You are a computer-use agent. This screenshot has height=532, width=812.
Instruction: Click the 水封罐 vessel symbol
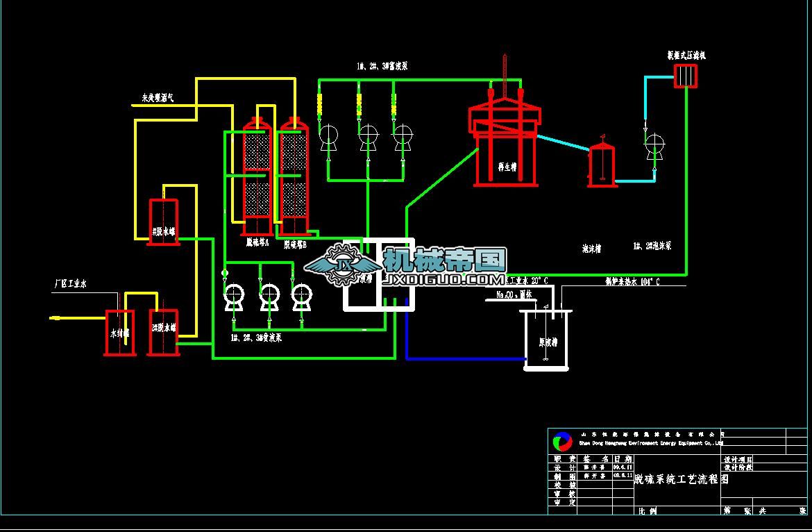pyautogui.click(x=119, y=333)
